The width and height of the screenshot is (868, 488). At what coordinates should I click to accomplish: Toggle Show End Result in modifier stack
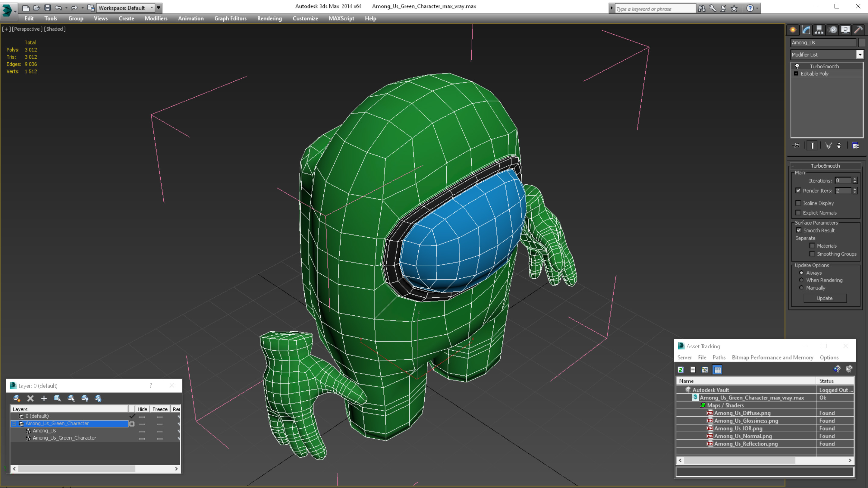point(813,145)
